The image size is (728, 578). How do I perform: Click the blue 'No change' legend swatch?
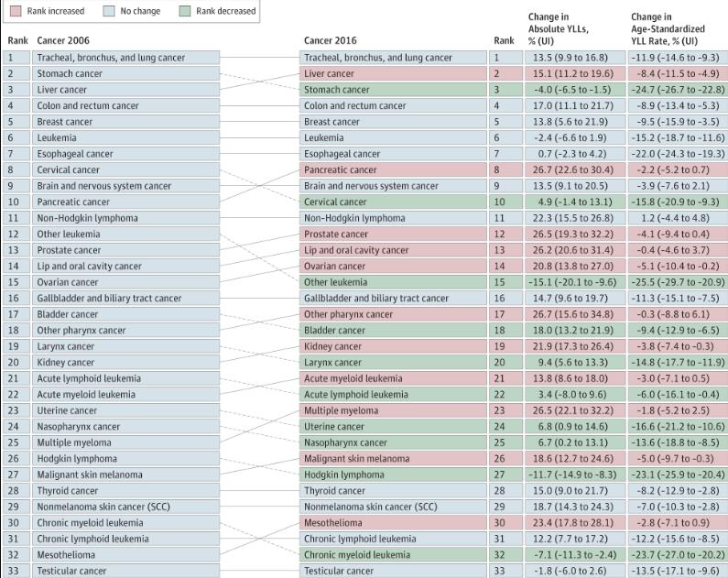pos(103,11)
